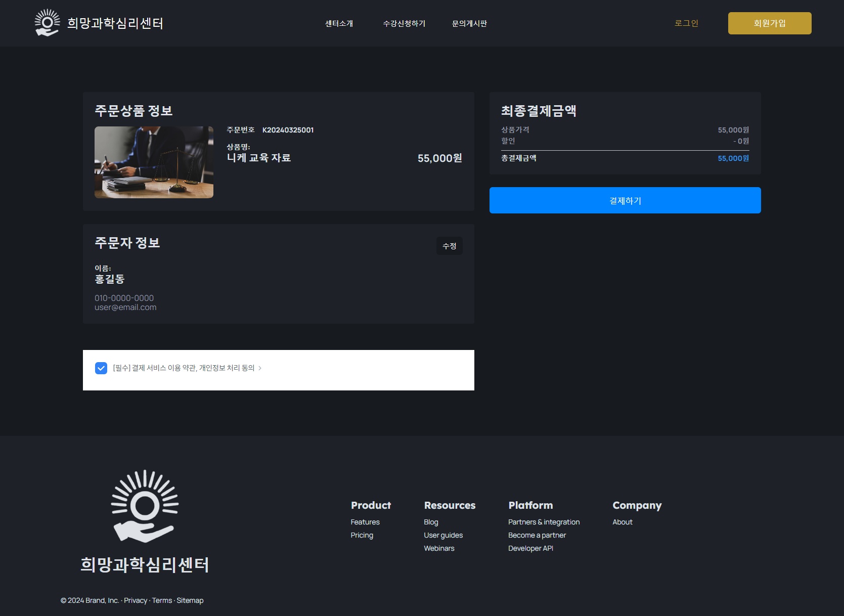This screenshot has width=844, height=616.
Task: Click the product thumbnail with scales
Action: point(154,162)
